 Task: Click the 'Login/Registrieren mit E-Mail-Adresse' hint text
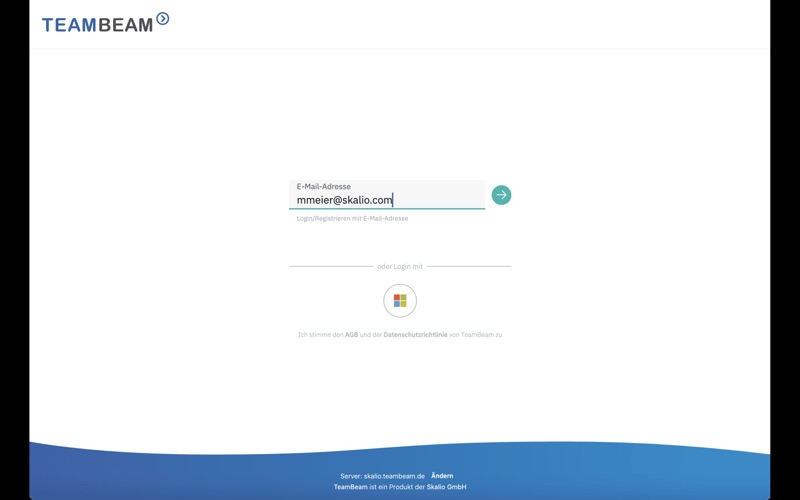pyautogui.click(x=352, y=218)
